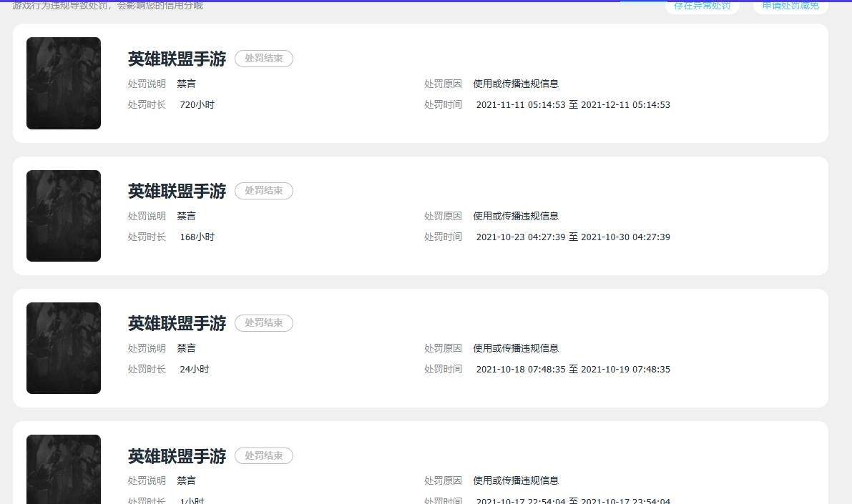Viewport: 852px width, 504px height.
Task: Open the game thumbnail on the 24小时 penalty card
Action: (64, 348)
